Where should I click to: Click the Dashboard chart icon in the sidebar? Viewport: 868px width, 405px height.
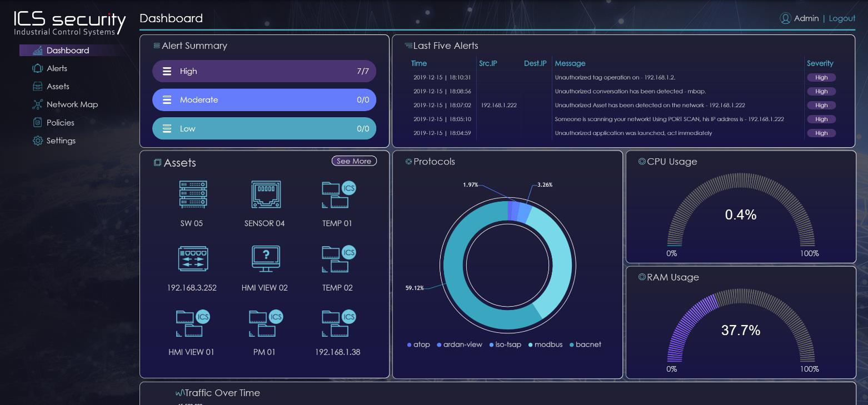(x=38, y=51)
